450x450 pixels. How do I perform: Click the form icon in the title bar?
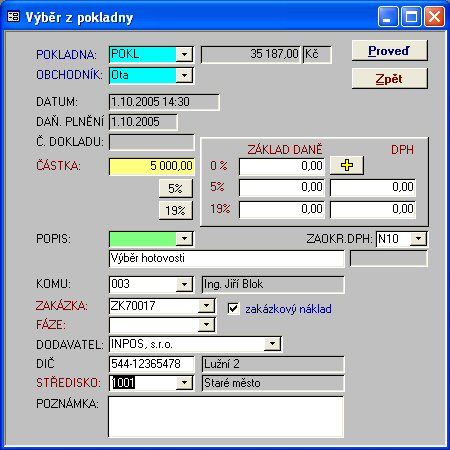[13, 17]
